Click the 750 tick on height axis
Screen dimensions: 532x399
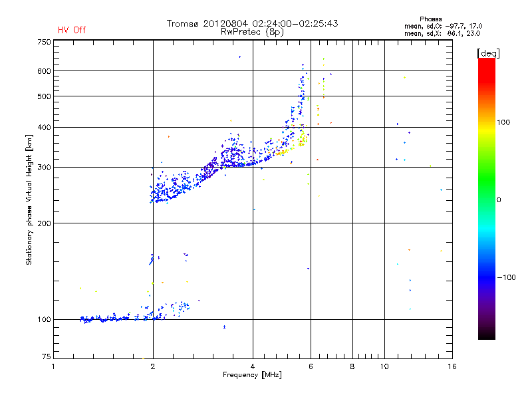[45, 42]
